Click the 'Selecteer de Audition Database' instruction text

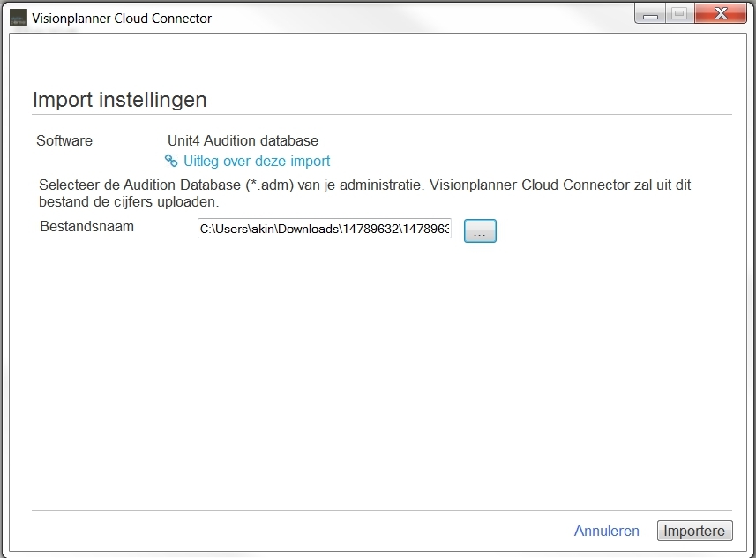[365, 193]
